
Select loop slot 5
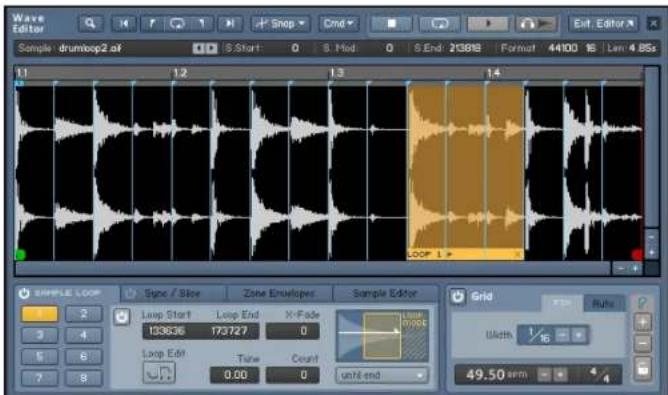39,356
